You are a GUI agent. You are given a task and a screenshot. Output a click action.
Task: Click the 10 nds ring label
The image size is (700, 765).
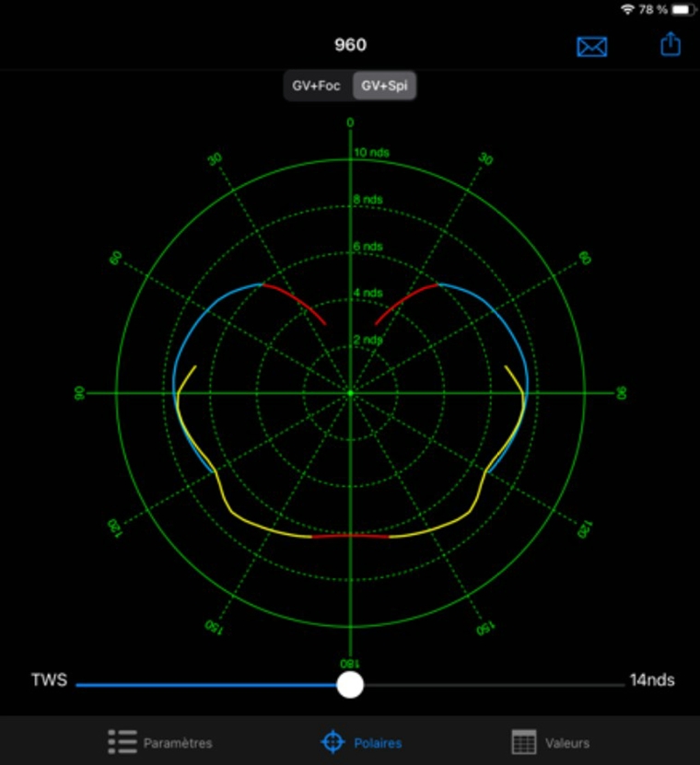click(372, 152)
